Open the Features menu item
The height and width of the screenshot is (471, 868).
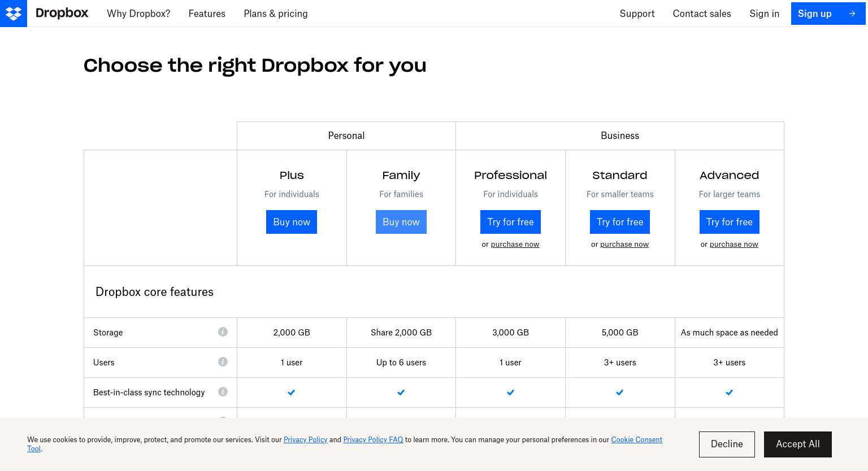click(x=207, y=14)
